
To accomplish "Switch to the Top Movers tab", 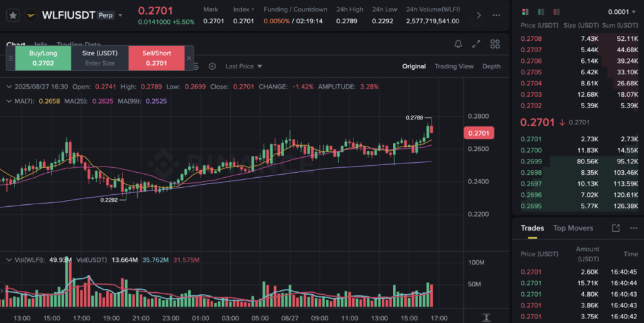I will point(573,228).
